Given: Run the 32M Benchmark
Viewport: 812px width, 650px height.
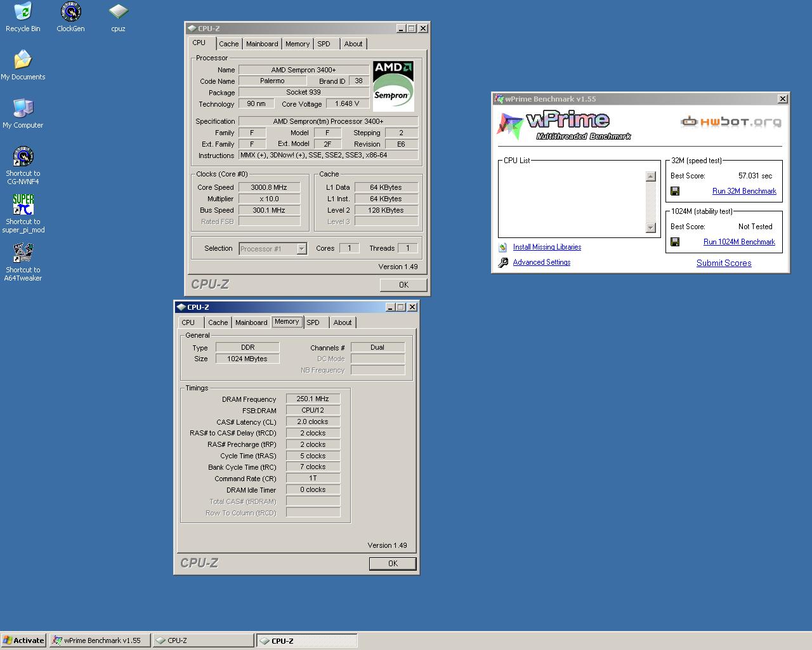Looking at the screenshot, I should click(744, 191).
